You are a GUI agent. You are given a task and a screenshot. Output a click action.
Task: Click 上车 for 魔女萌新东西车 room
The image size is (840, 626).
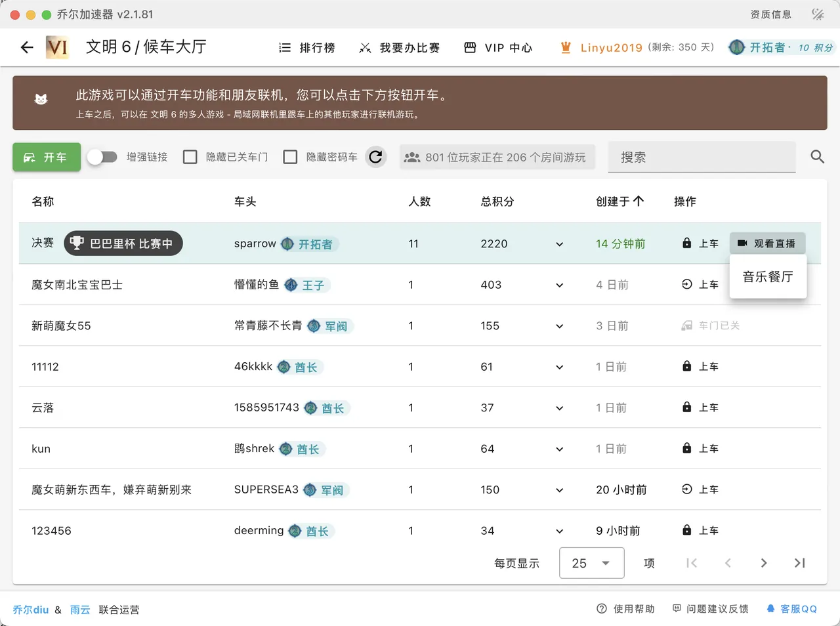click(700, 490)
